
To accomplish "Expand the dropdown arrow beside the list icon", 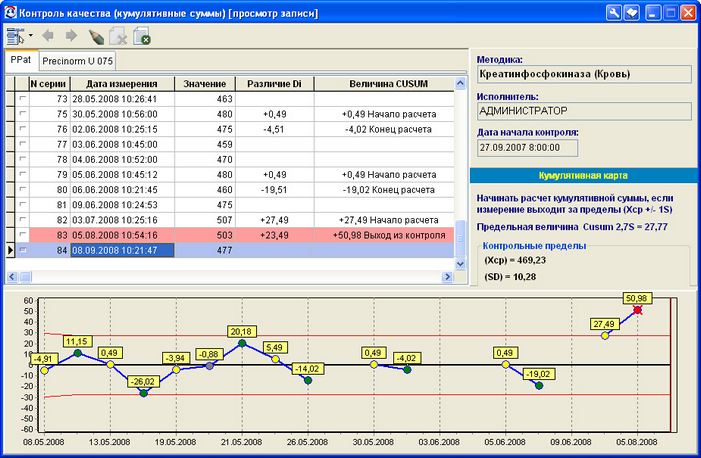I will tap(31, 36).
